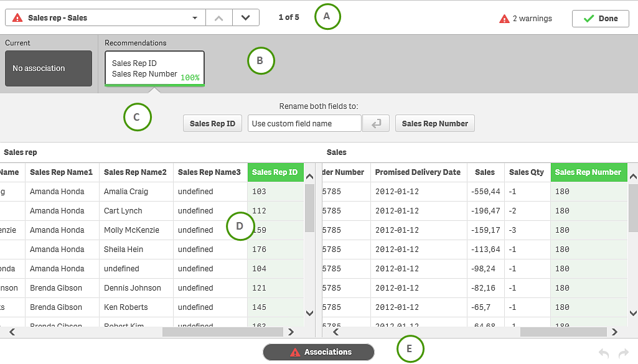
Task: Rename both fields to Sales Rep ID
Action: coord(212,124)
